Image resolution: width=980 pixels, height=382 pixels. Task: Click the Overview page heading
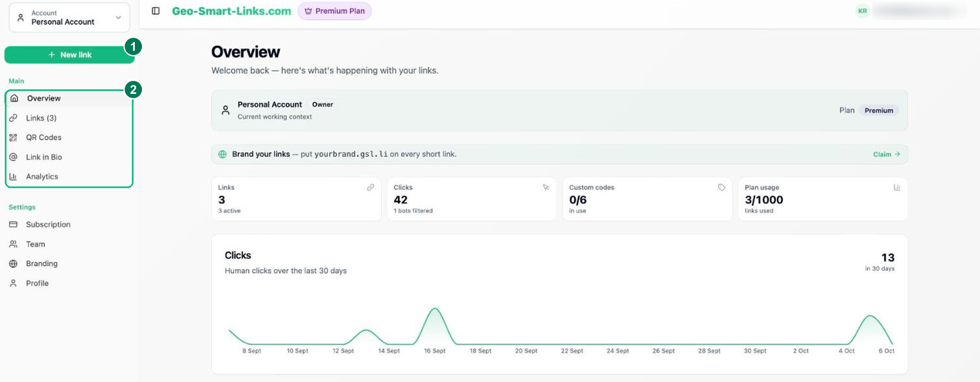point(246,52)
